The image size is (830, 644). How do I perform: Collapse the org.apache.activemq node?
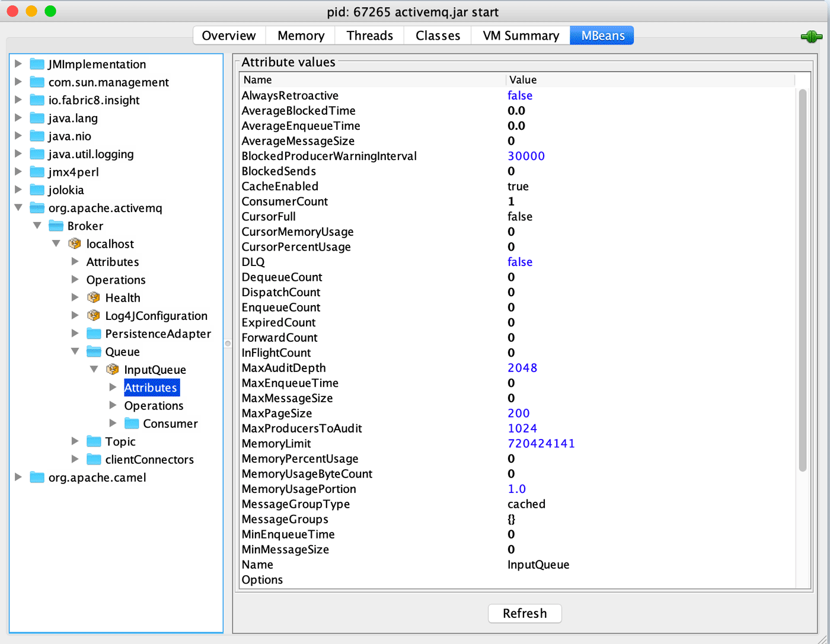pos(18,208)
